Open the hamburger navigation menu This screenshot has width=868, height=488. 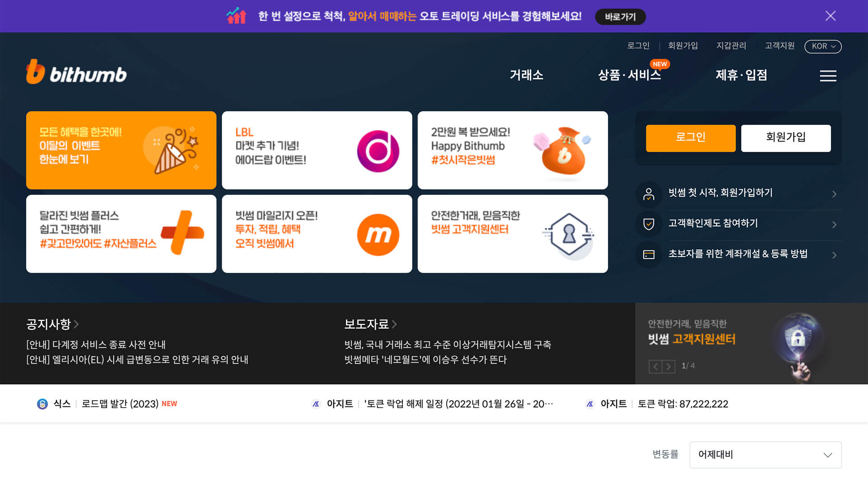point(828,76)
